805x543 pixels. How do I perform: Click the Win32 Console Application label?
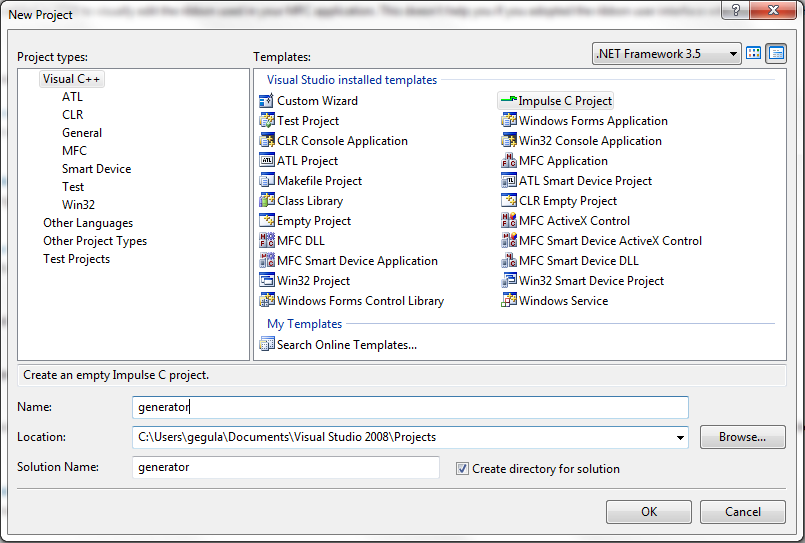pos(590,141)
